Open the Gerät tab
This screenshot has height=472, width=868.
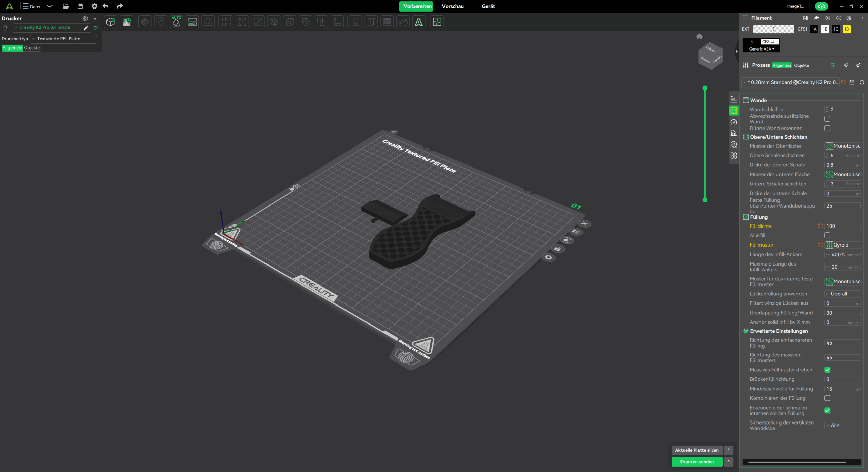click(488, 6)
